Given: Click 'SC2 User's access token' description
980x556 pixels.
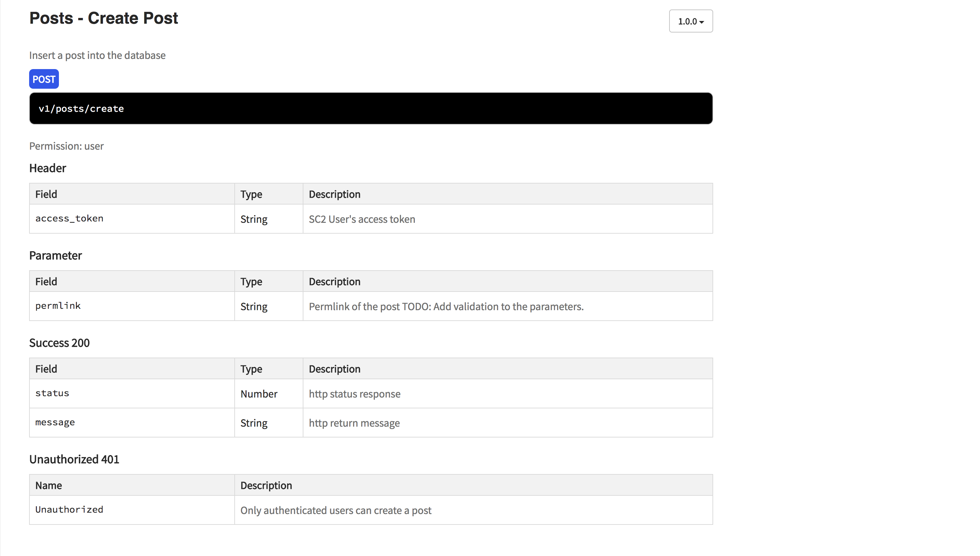Looking at the screenshot, I should point(362,219).
